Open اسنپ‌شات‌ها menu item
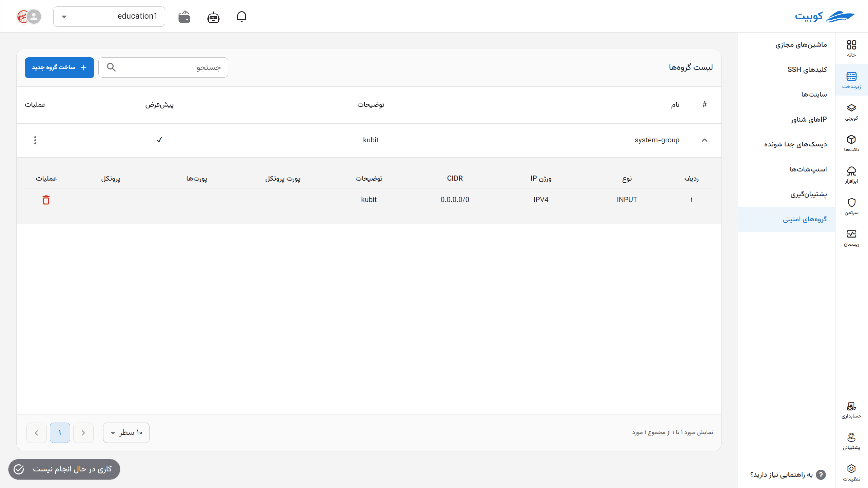Screen dimensions: 868x488 coord(787,169)
